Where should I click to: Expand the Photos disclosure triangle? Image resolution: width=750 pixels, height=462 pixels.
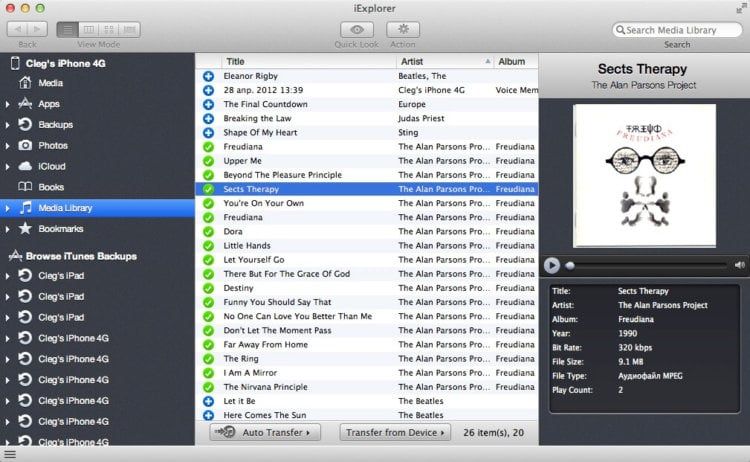pyautogui.click(x=7, y=145)
